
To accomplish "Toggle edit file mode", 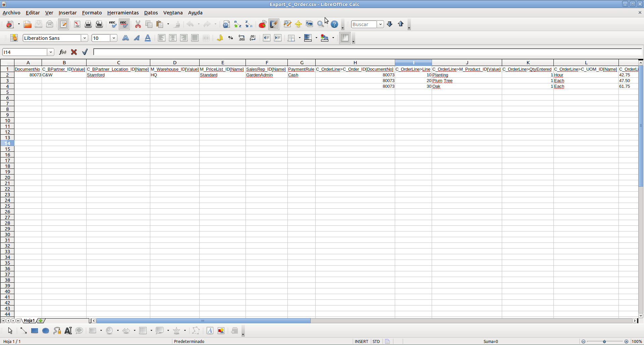I will 63,24.
